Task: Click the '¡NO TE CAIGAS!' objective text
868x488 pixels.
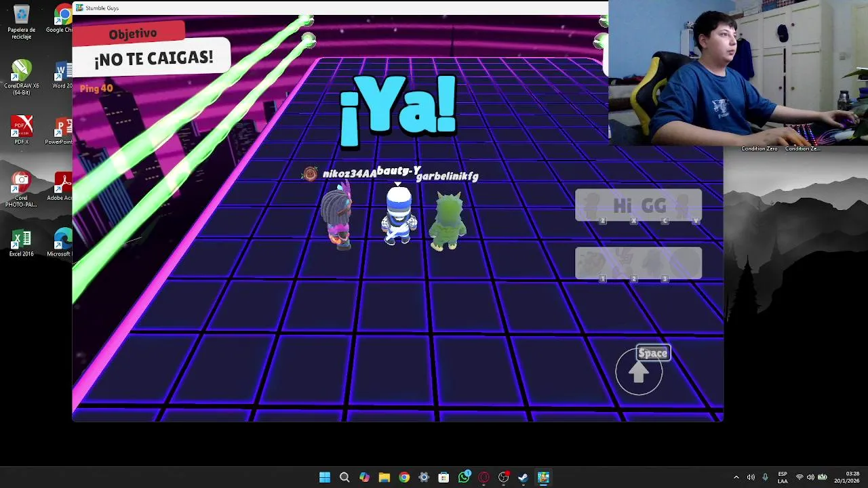Action: click(x=153, y=58)
